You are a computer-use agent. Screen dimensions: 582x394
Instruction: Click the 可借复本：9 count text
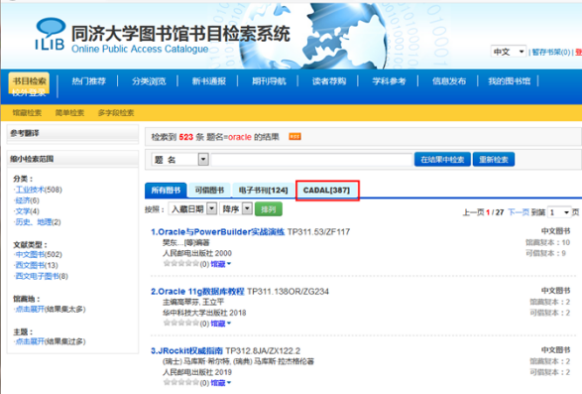[546, 253]
